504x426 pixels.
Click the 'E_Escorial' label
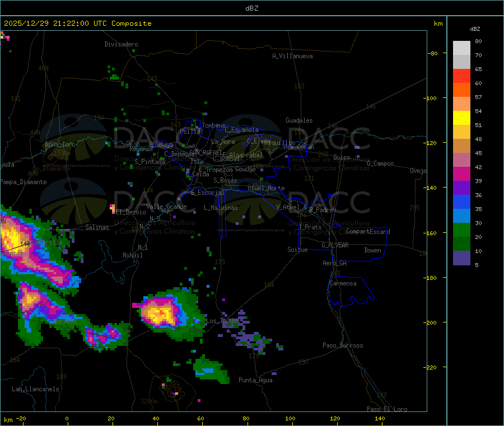tap(208, 193)
